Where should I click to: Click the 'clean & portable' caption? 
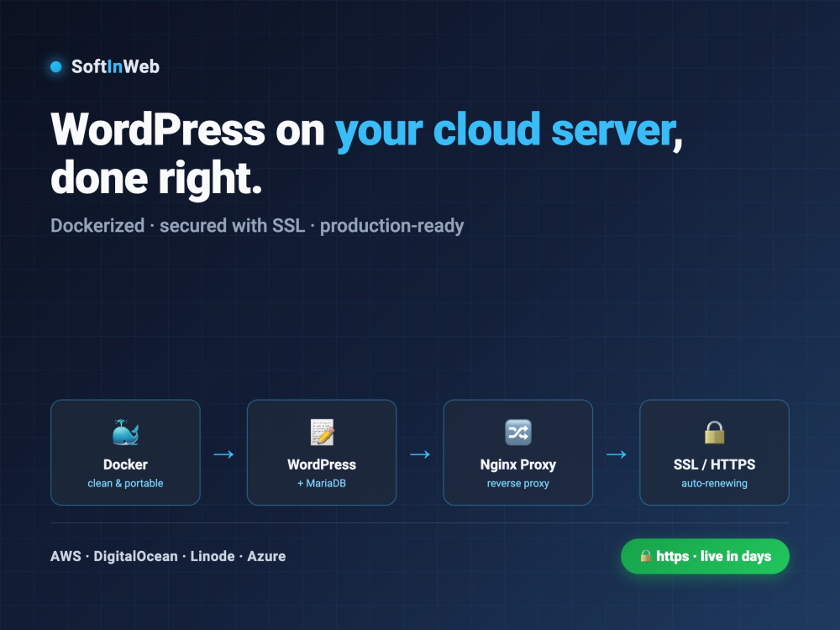[125, 483]
